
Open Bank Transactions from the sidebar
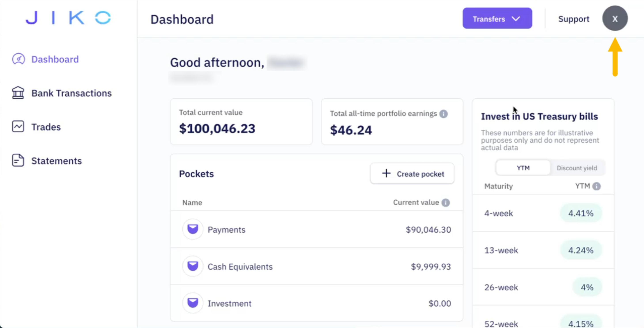(x=72, y=93)
